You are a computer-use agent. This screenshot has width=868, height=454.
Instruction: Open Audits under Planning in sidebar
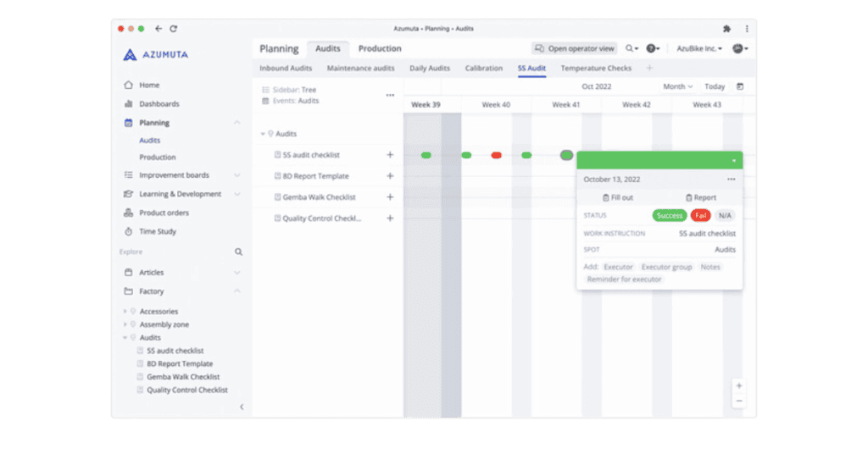tap(149, 141)
